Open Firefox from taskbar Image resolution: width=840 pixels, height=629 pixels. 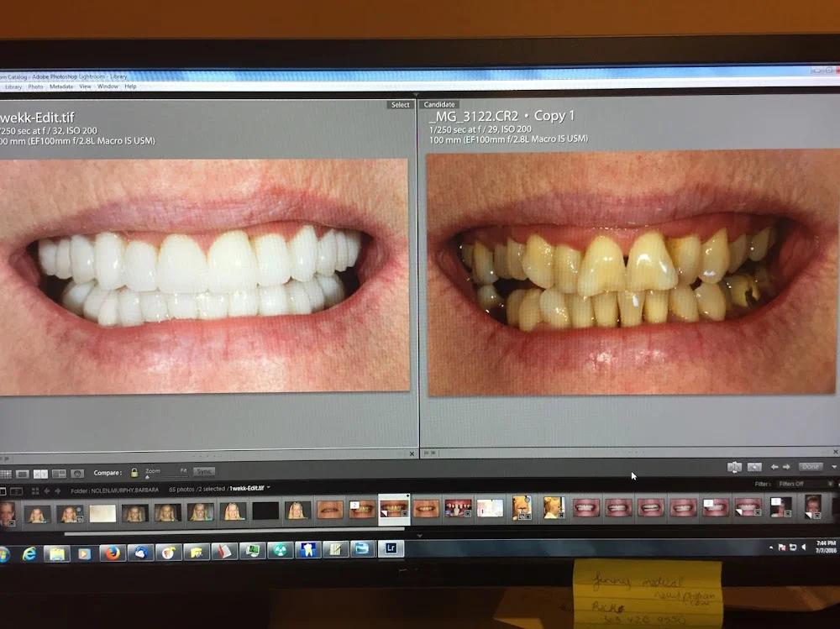pos(112,553)
